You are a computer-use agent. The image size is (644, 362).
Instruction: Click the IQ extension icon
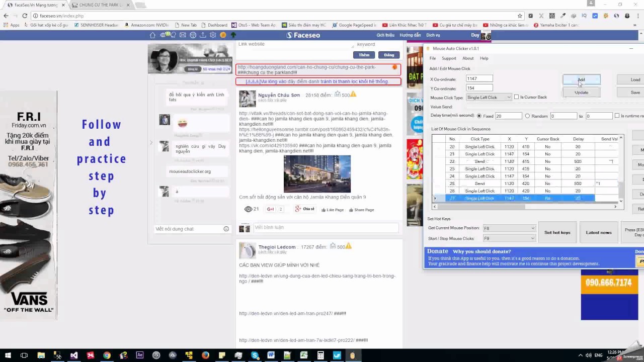584,16
